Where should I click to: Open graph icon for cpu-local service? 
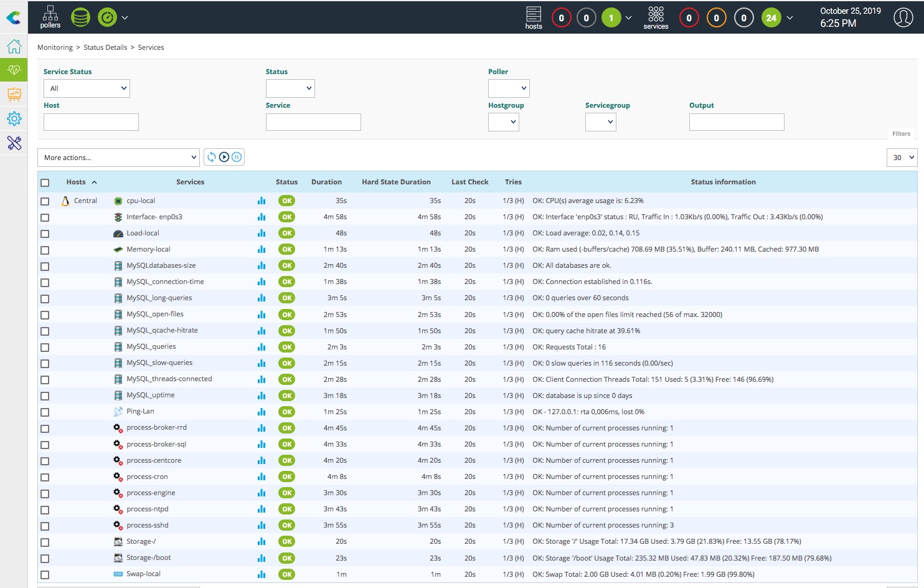click(262, 201)
